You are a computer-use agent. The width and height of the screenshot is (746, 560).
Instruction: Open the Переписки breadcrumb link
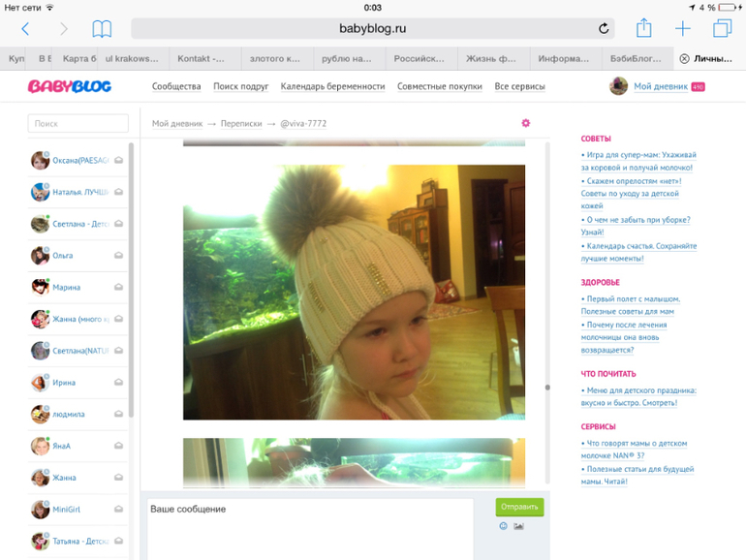point(241,124)
